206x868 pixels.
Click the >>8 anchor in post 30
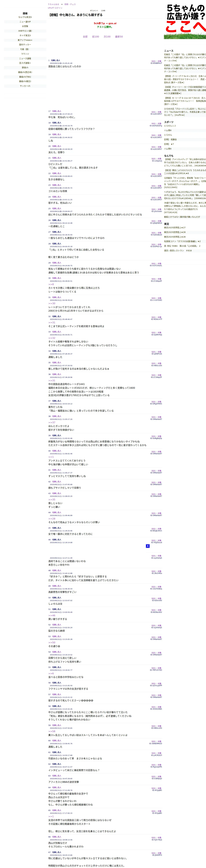coord(51,284)
